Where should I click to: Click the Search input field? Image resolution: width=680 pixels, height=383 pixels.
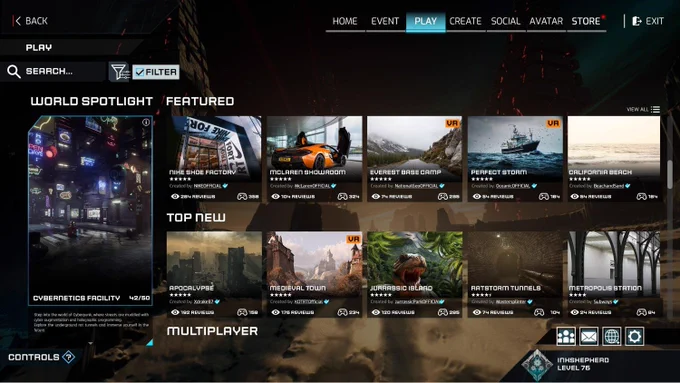[54, 71]
